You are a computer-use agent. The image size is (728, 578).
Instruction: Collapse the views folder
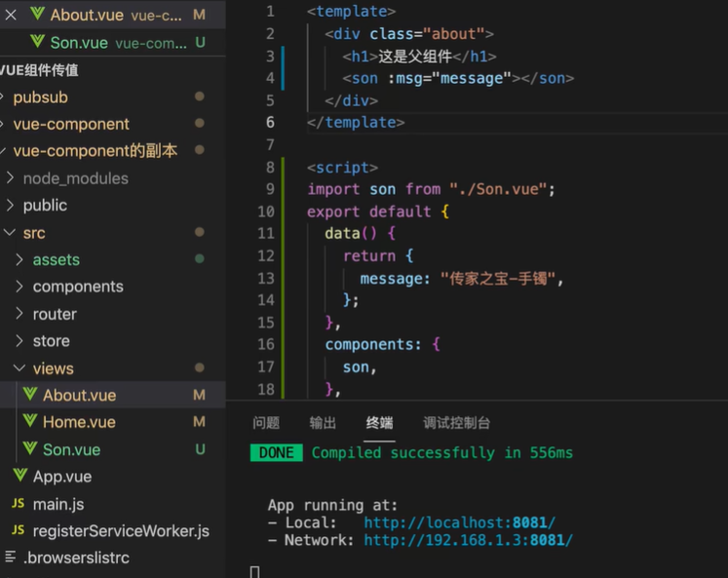(x=19, y=368)
